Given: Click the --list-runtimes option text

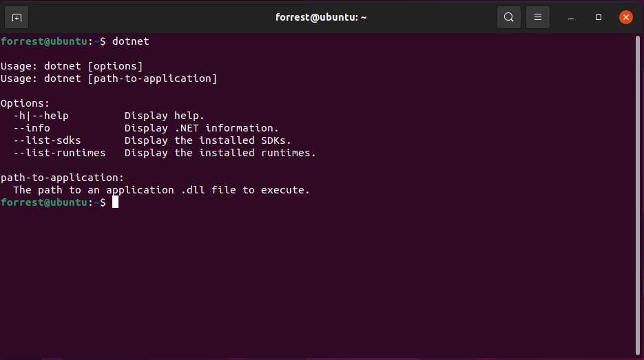Looking at the screenshot, I should tap(59, 153).
